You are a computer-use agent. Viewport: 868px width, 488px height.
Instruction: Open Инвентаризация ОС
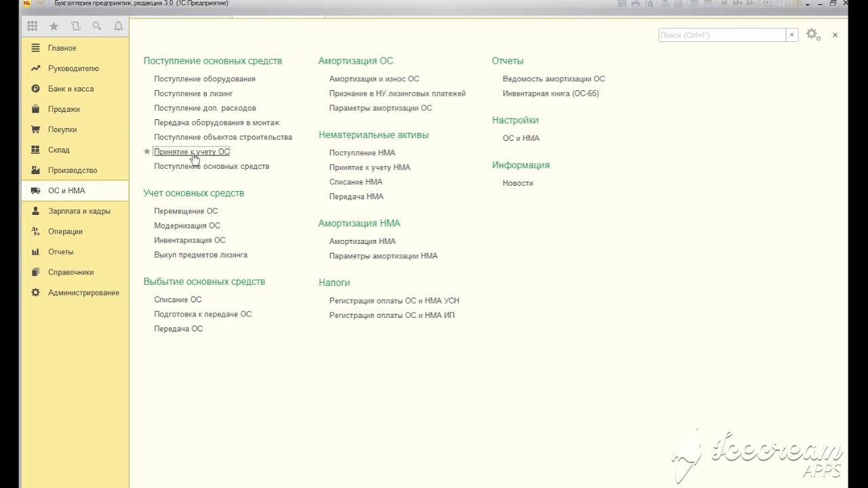[190, 240]
